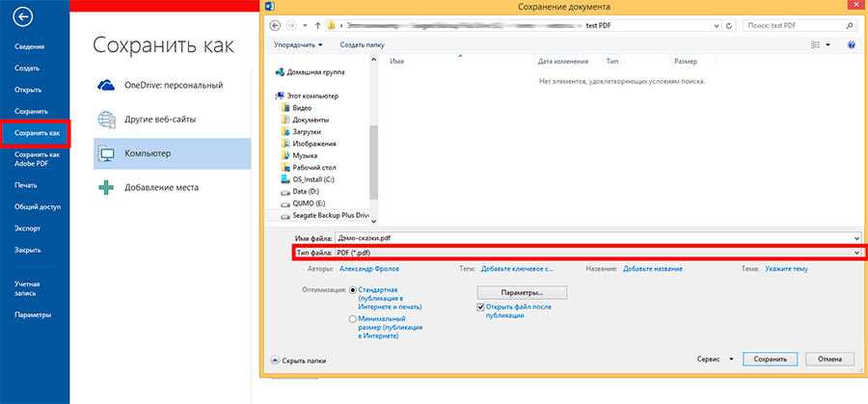Image resolution: width=868 pixels, height=404 pixels.
Task: Select Минимальный размер radio button
Action: pyautogui.click(x=353, y=319)
